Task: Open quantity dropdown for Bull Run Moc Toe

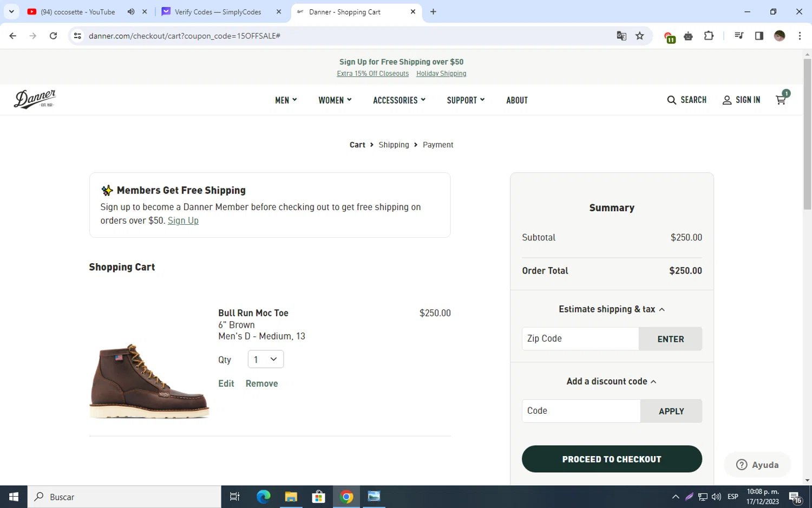Action: [265, 359]
